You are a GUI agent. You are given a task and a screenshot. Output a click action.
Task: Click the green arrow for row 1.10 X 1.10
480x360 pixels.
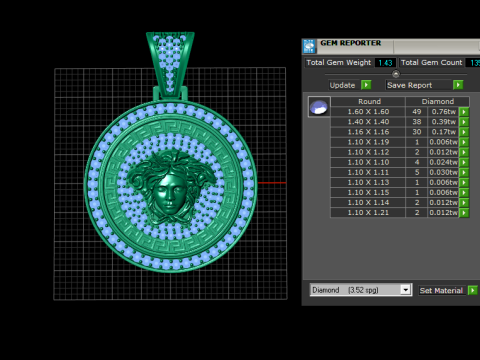464,162
